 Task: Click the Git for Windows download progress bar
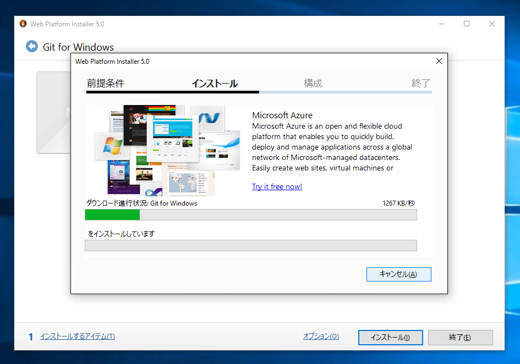[251, 215]
